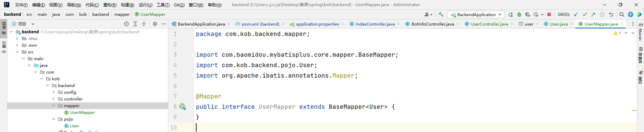Stop the running application with red square
Image resolution: width=644 pixels, height=132 pixels.
549,14
